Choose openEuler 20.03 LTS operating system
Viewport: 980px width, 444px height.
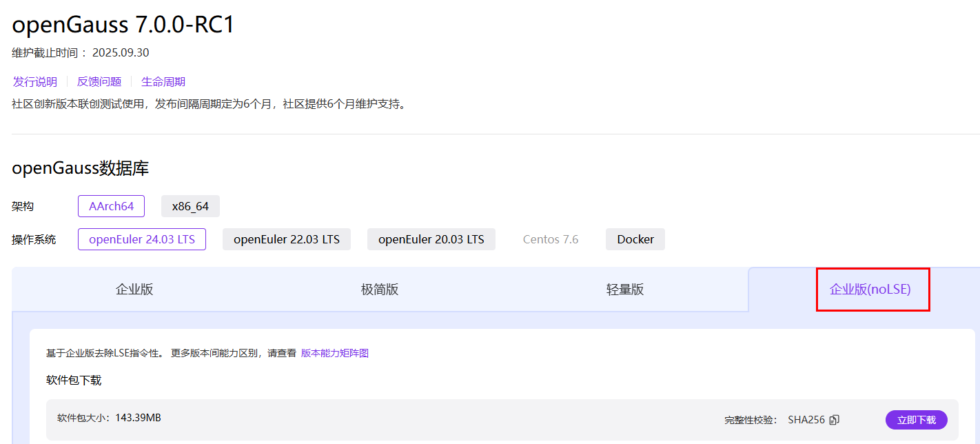coord(431,239)
